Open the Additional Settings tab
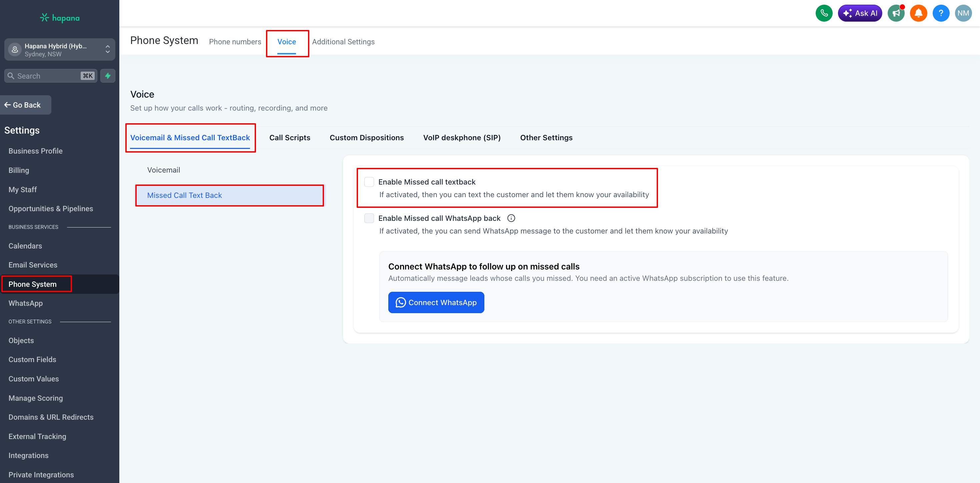Image resolution: width=980 pixels, height=483 pixels. (343, 42)
